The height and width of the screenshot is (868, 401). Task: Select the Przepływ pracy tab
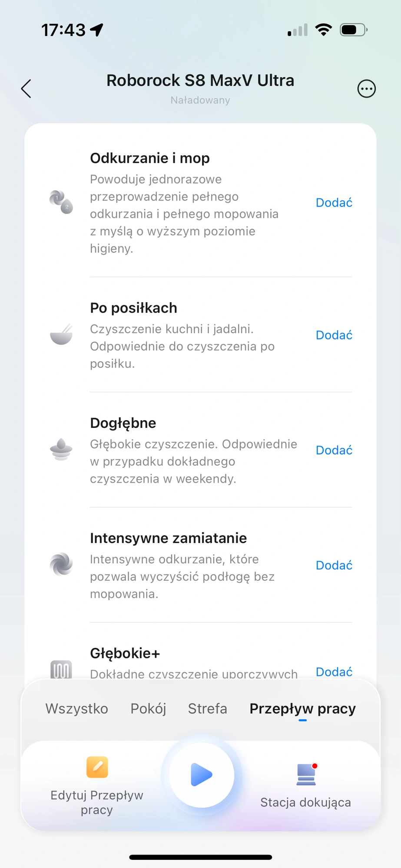pyautogui.click(x=303, y=709)
